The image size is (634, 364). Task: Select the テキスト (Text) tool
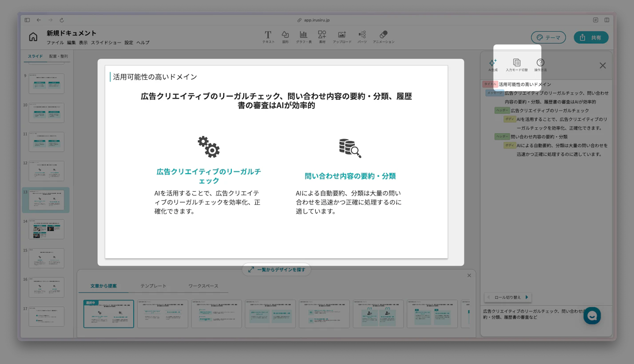(268, 35)
